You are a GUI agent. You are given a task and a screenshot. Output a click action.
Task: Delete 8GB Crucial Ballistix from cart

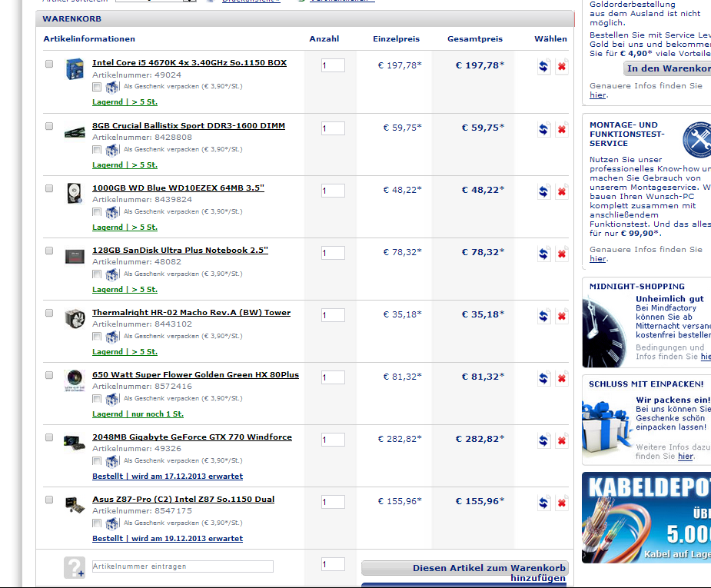click(561, 129)
